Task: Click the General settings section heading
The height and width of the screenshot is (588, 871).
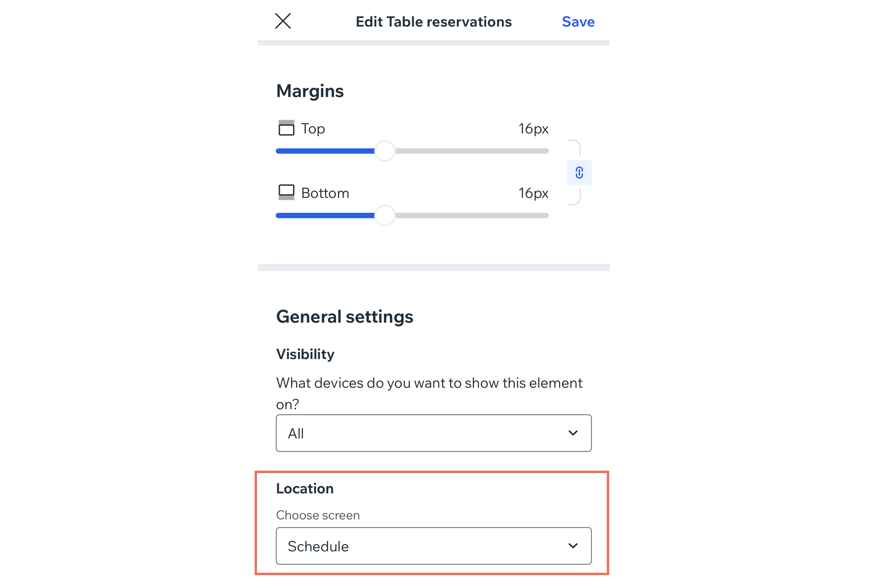Action: coord(344,317)
